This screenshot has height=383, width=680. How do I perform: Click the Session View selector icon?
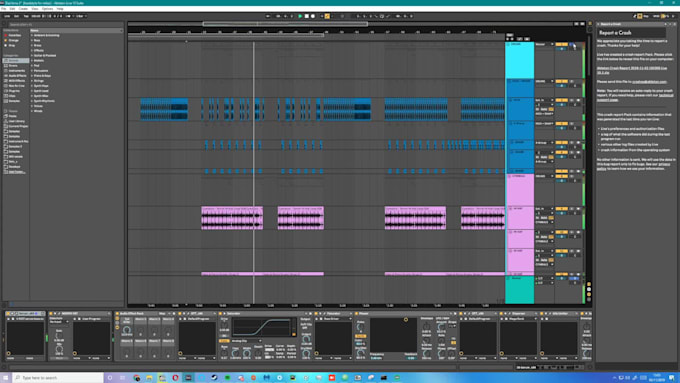click(x=589, y=29)
